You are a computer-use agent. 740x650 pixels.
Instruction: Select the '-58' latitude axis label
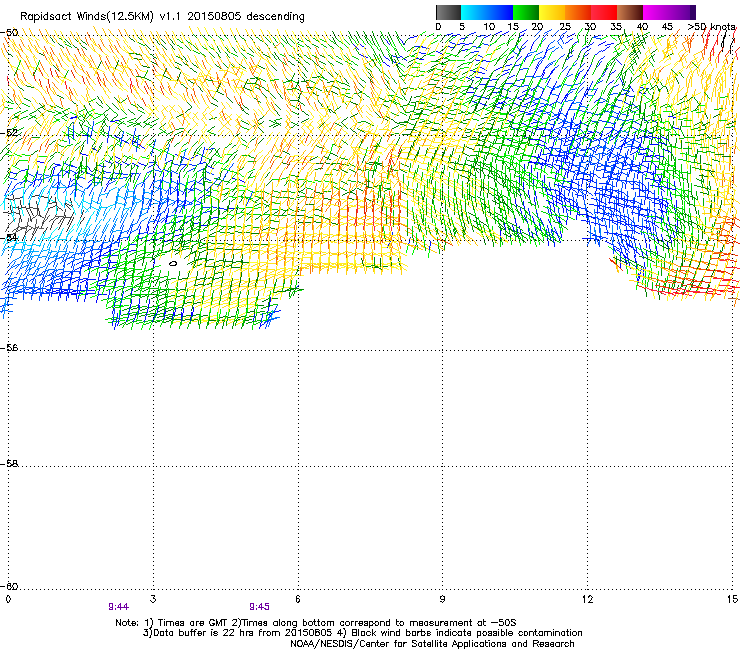[9, 464]
